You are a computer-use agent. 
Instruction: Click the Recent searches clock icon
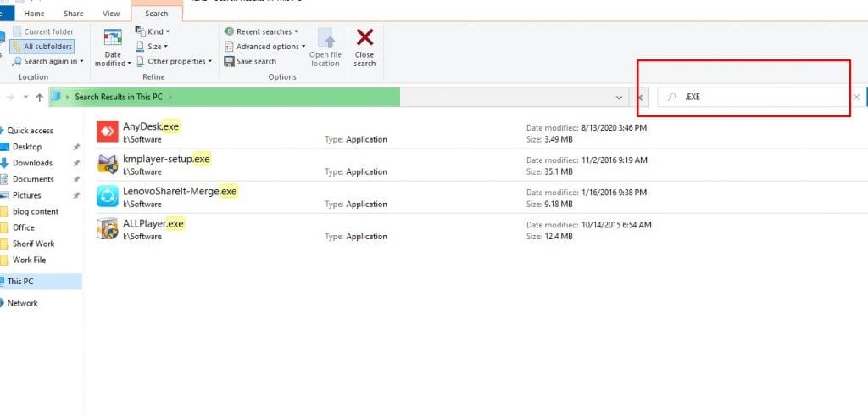click(229, 32)
